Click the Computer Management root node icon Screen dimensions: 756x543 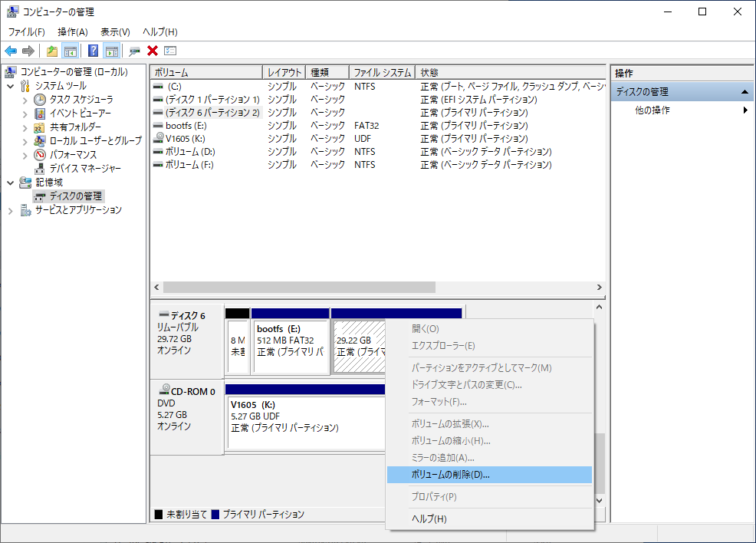(x=11, y=72)
